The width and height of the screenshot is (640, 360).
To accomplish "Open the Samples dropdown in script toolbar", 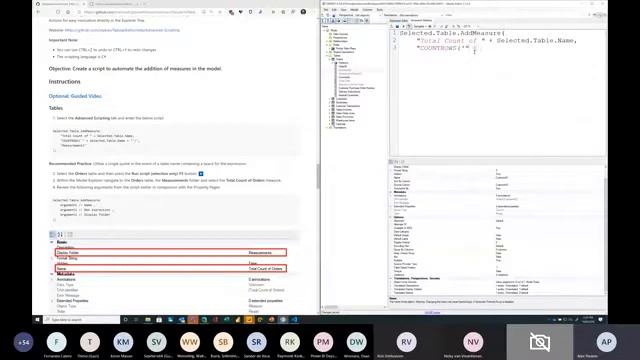I will pos(420,27).
